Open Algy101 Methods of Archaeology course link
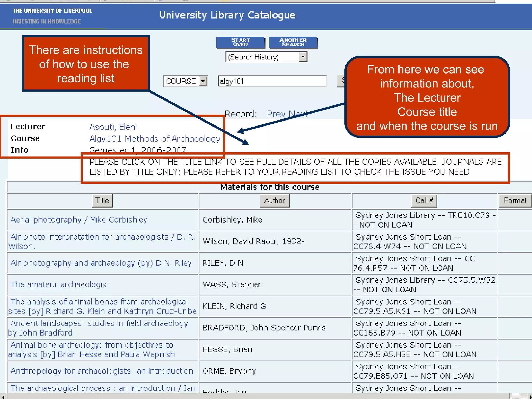This screenshot has width=532, height=399. click(x=155, y=138)
